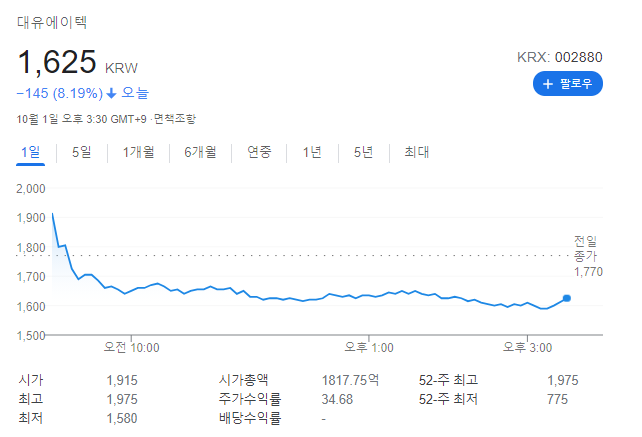
Task: Click the plus icon in the follow button
Action: (547, 84)
